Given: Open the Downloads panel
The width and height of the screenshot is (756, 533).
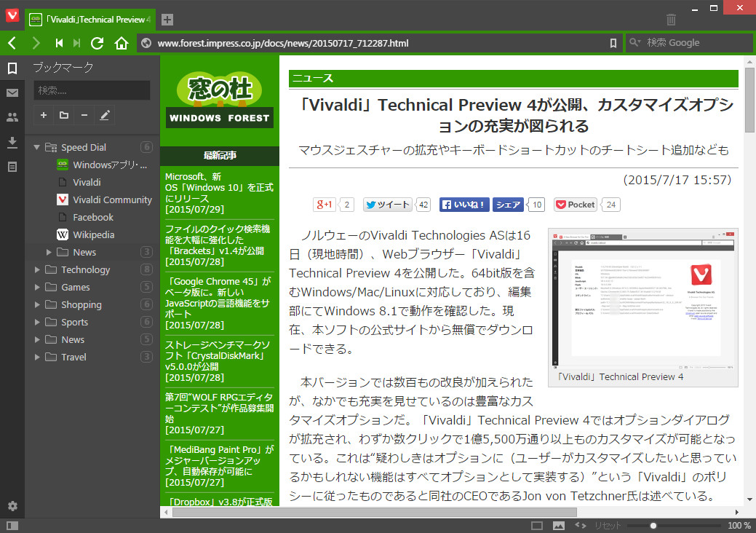Looking at the screenshot, I should click(12, 143).
